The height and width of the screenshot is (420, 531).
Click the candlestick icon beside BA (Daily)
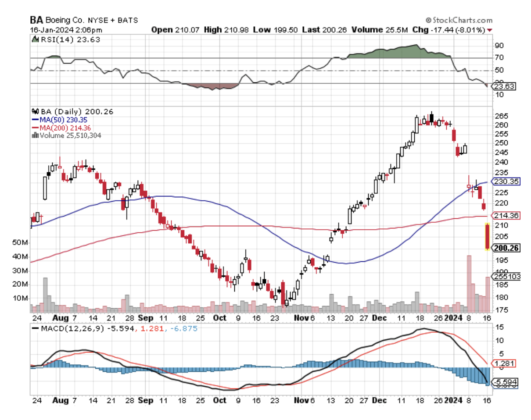click(34, 112)
